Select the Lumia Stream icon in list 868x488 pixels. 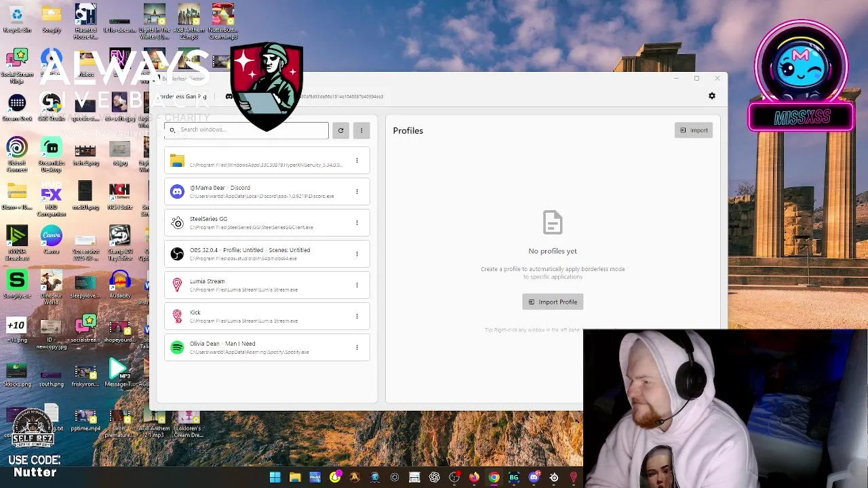pos(177,285)
